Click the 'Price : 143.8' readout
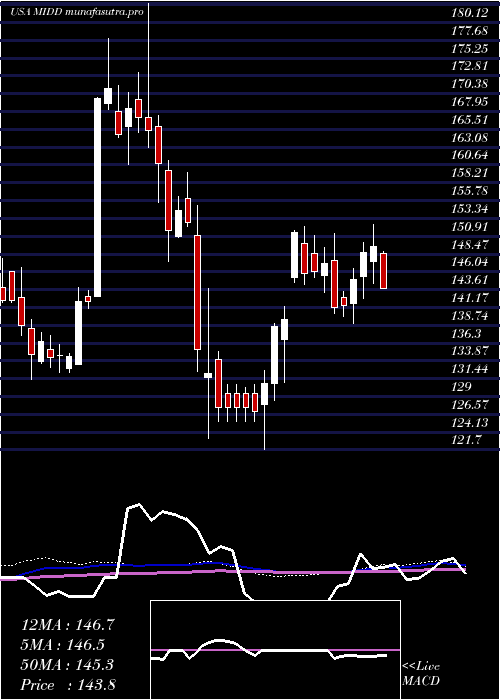Screen dimensions: 500x700 pos(68,685)
